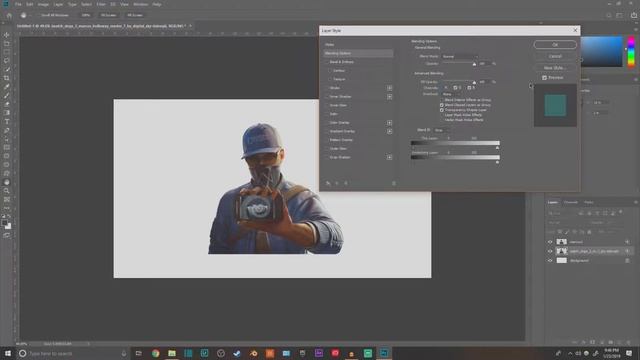Open Task View on the taskbar
Viewport: 640px width, 360px height.
(x=138, y=353)
